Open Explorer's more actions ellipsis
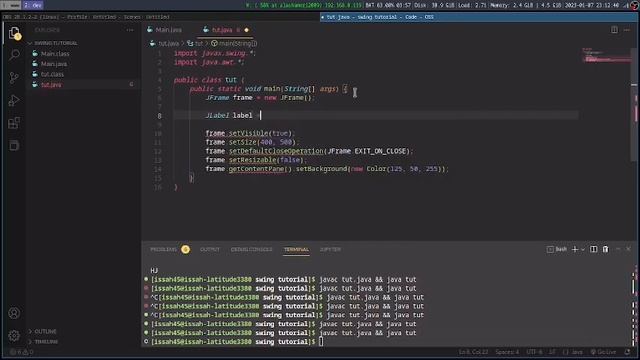 (x=130, y=30)
